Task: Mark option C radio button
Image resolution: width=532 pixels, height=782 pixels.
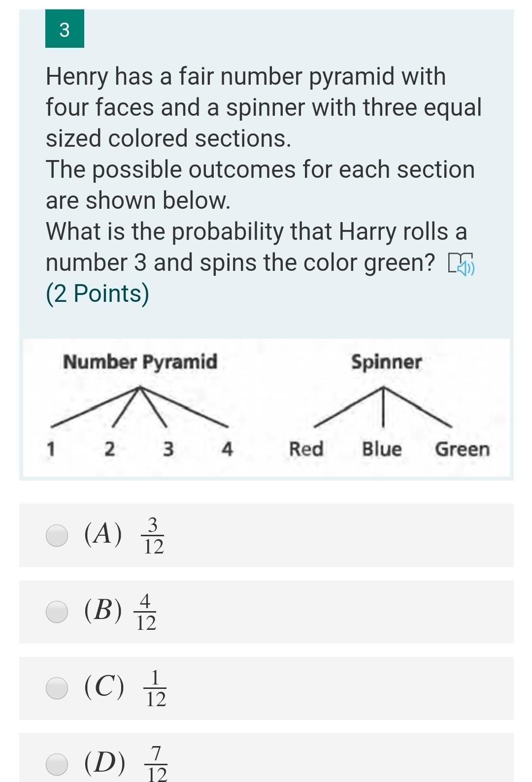Action: (x=57, y=688)
